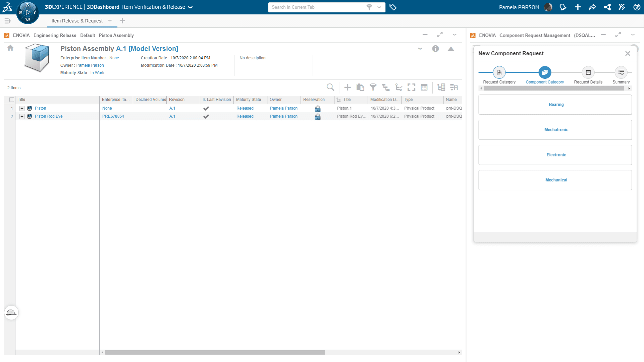Click Piston link in the items list
Image resolution: width=644 pixels, height=362 pixels.
pos(40,108)
